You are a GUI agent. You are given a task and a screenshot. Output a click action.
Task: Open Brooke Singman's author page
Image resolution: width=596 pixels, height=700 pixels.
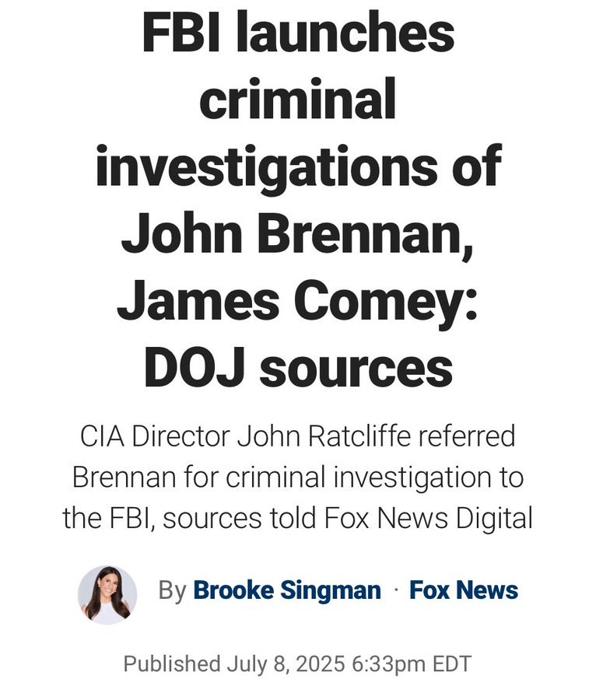coord(287,590)
